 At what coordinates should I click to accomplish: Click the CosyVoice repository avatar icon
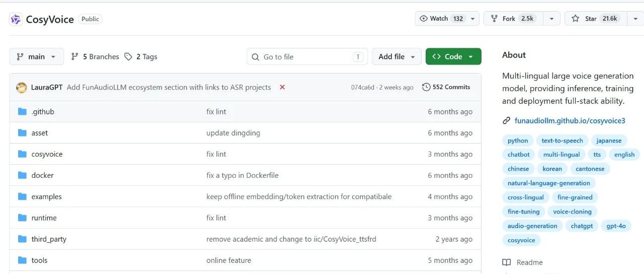coord(16,19)
